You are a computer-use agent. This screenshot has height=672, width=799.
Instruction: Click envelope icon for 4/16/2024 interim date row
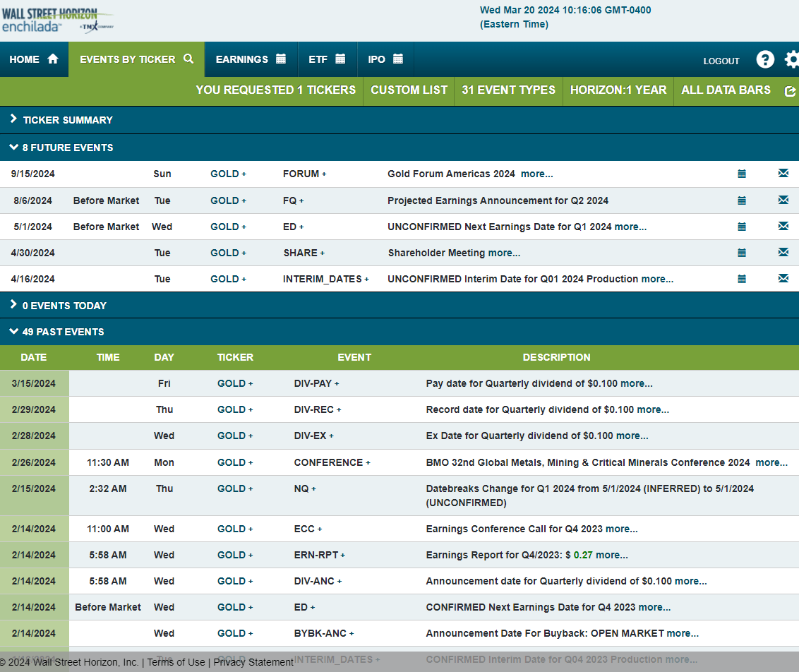click(x=783, y=279)
